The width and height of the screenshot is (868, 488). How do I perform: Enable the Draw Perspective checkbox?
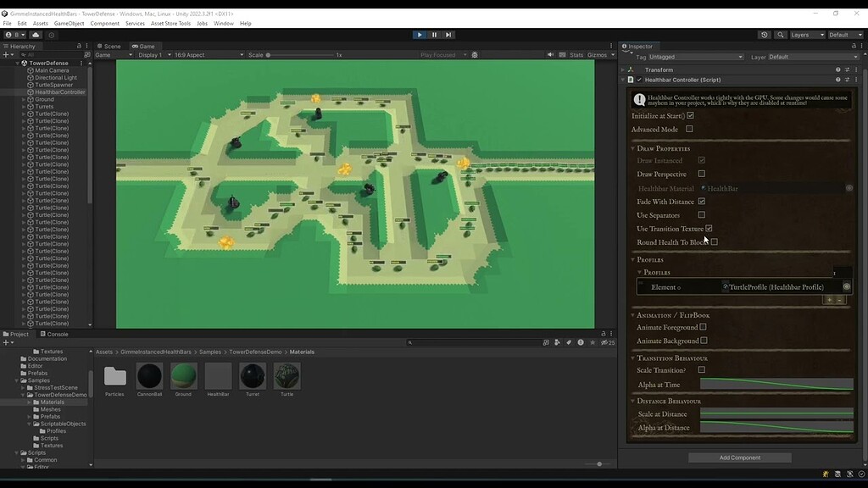[702, 175]
